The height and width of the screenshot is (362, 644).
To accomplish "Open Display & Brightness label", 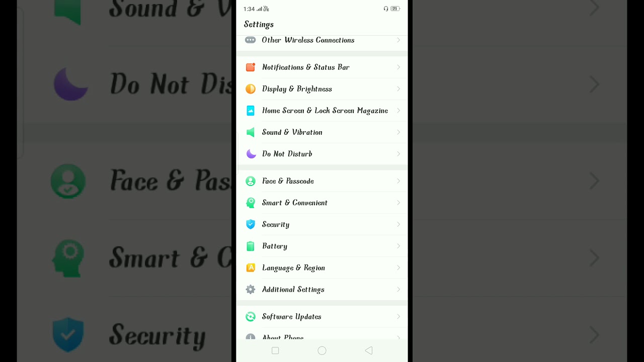I will tap(297, 89).
